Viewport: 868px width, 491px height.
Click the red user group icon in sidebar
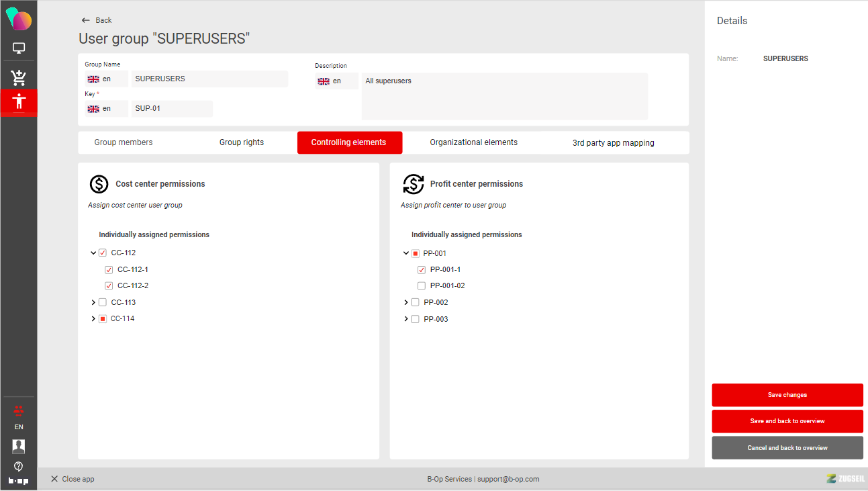pyautogui.click(x=19, y=410)
